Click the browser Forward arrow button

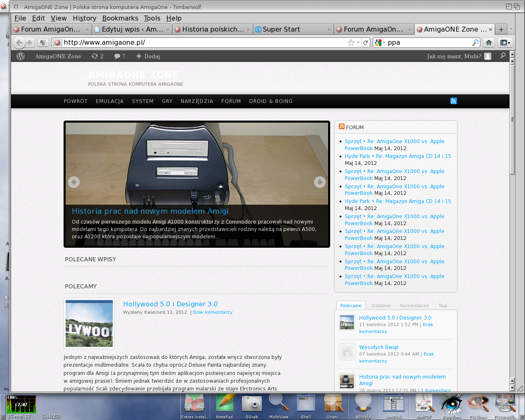30,42
